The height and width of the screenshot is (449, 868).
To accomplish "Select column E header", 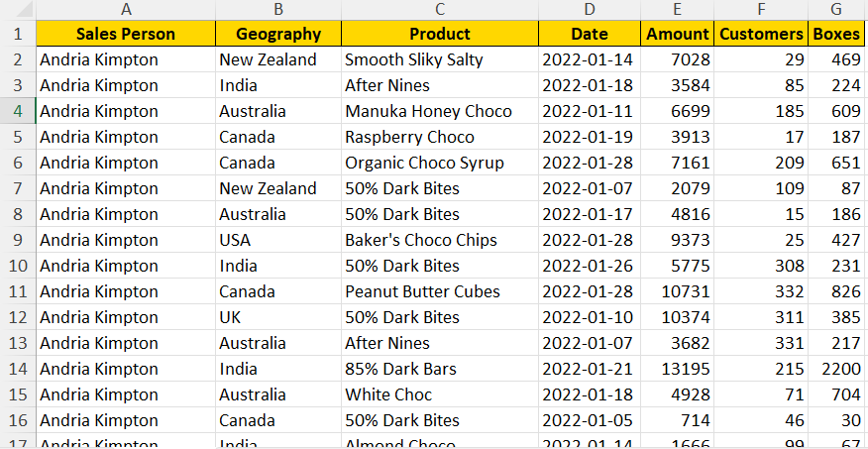I will [677, 9].
